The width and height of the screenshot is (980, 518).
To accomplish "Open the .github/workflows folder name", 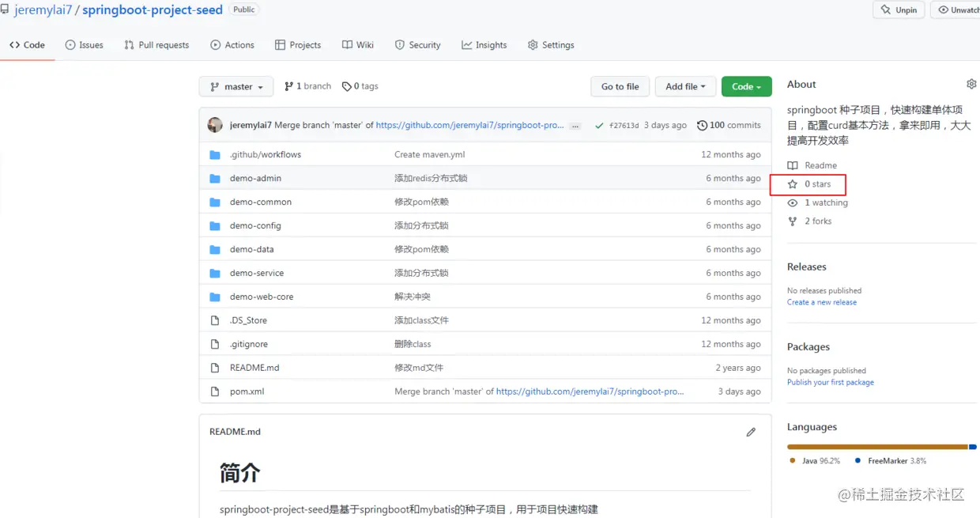I will pos(266,154).
